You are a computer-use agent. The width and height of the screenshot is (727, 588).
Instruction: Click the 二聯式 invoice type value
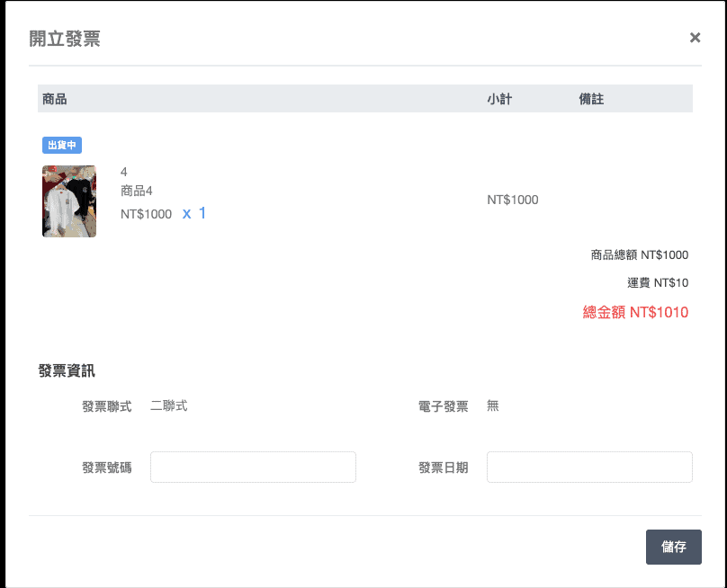point(169,405)
